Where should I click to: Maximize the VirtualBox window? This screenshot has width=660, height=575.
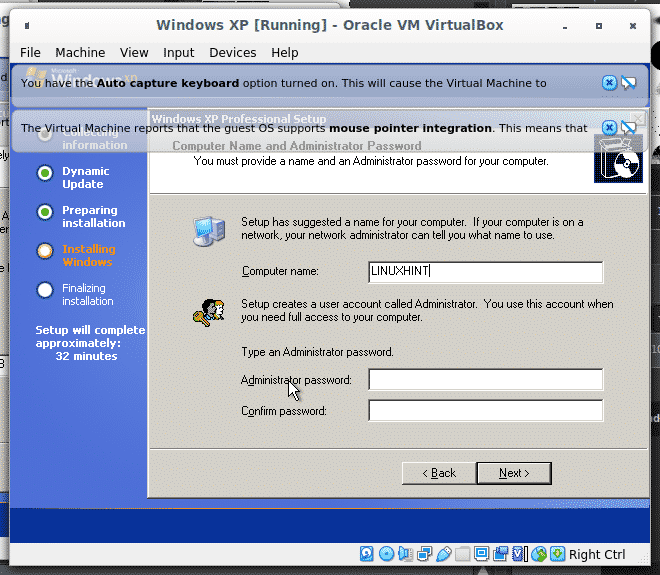point(599,26)
